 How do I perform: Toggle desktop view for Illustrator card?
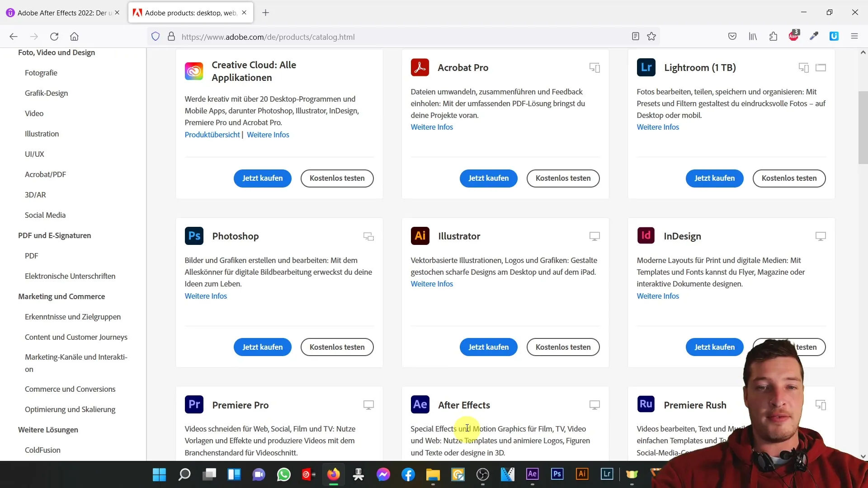594,236
